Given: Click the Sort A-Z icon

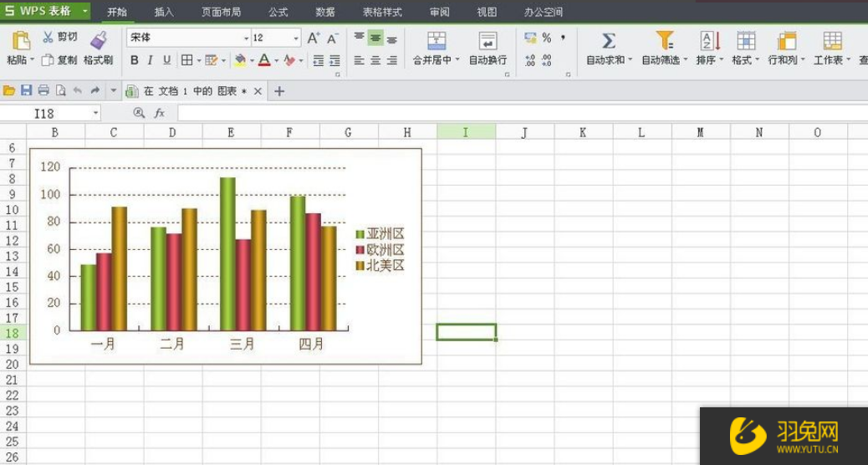Looking at the screenshot, I should (x=710, y=40).
